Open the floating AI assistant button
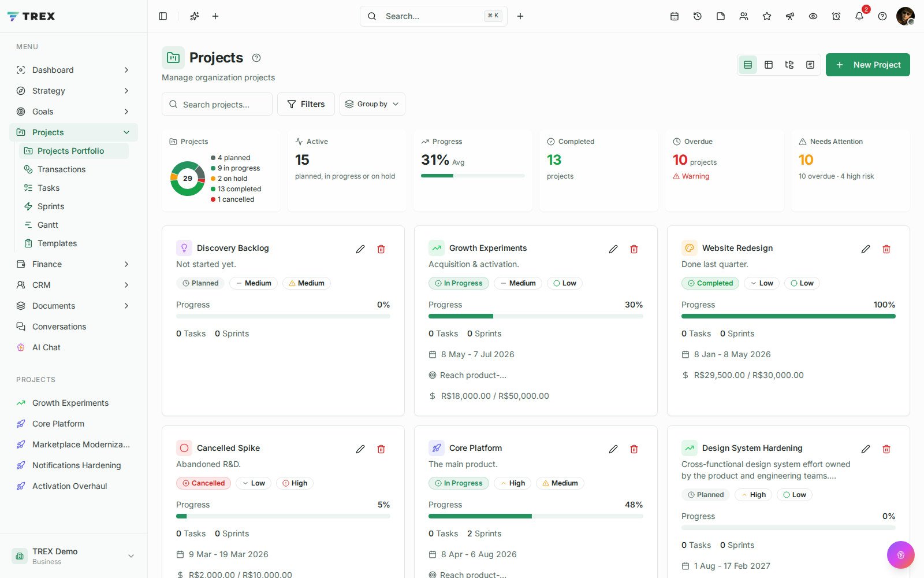924x578 pixels. pyautogui.click(x=901, y=555)
